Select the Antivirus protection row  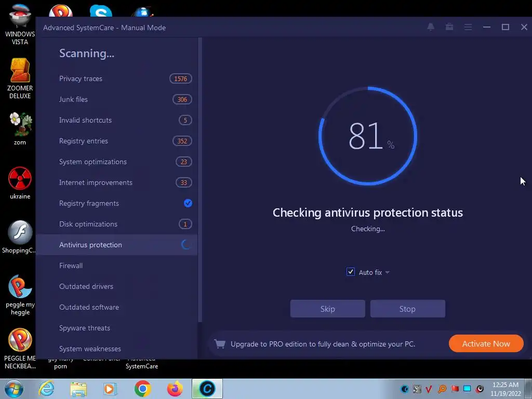pyautogui.click(x=116, y=245)
